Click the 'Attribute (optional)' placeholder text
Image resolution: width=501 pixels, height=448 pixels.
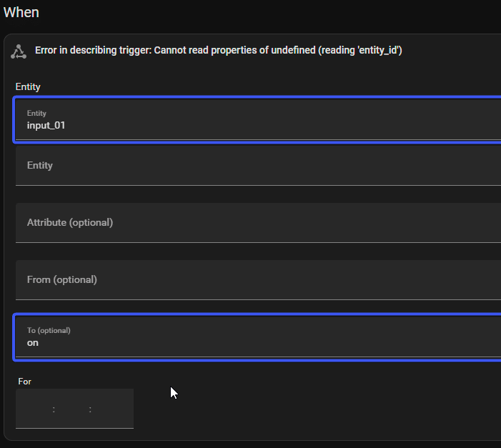pyautogui.click(x=70, y=222)
